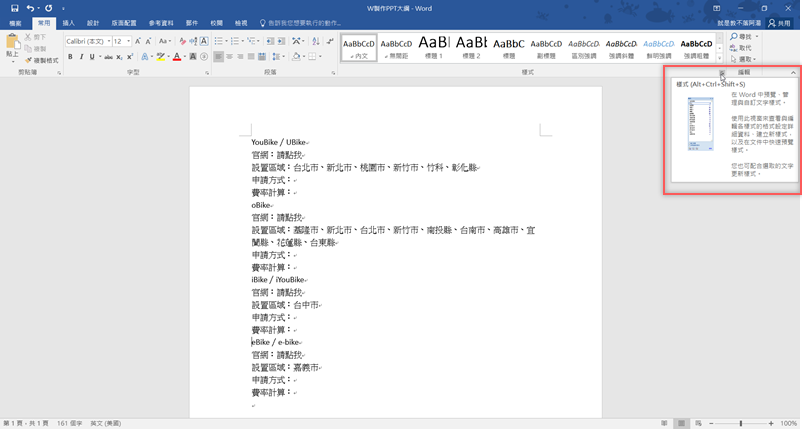Click the zoom in plus button

771,423
